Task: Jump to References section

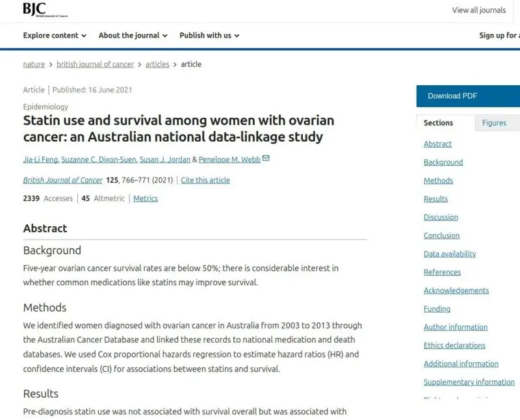Action: [x=443, y=272]
